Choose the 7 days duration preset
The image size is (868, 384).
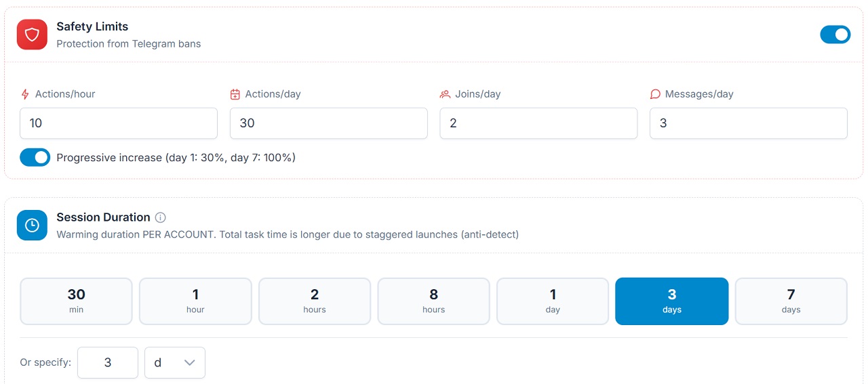(x=791, y=301)
